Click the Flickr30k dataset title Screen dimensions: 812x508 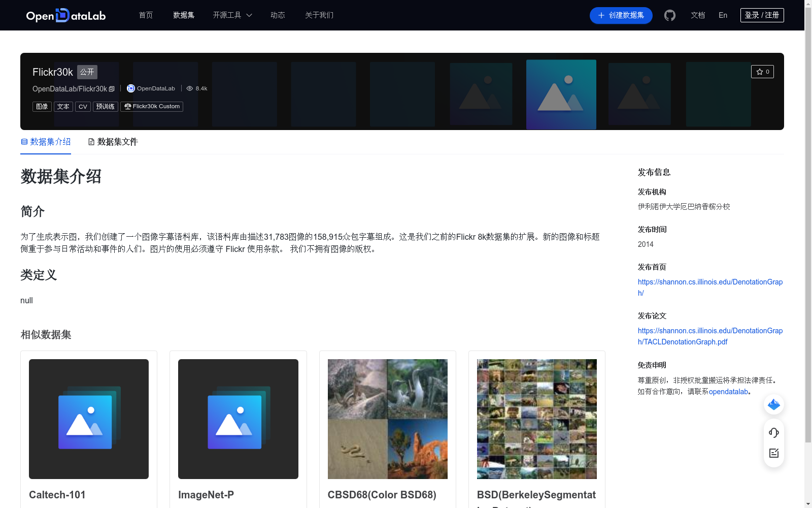(53, 72)
